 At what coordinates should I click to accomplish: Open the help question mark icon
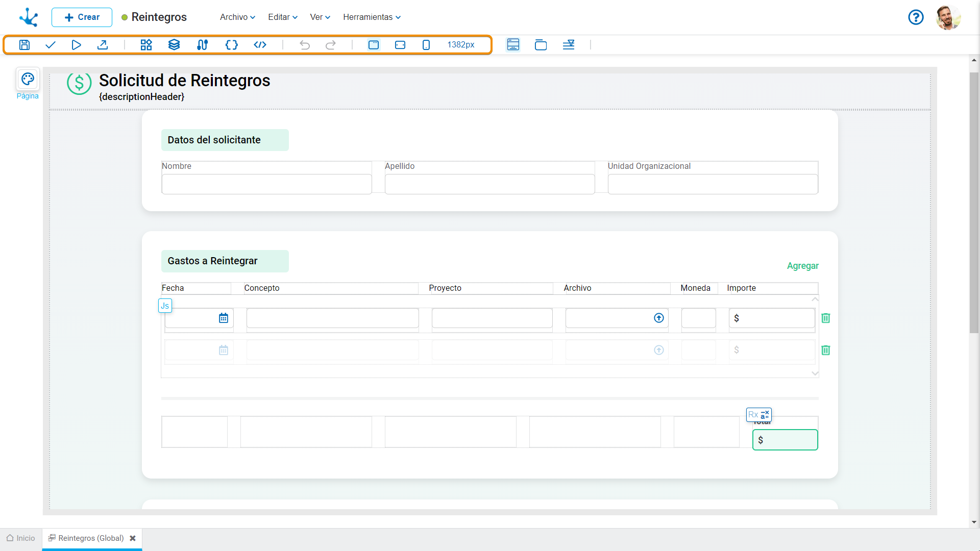(916, 17)
